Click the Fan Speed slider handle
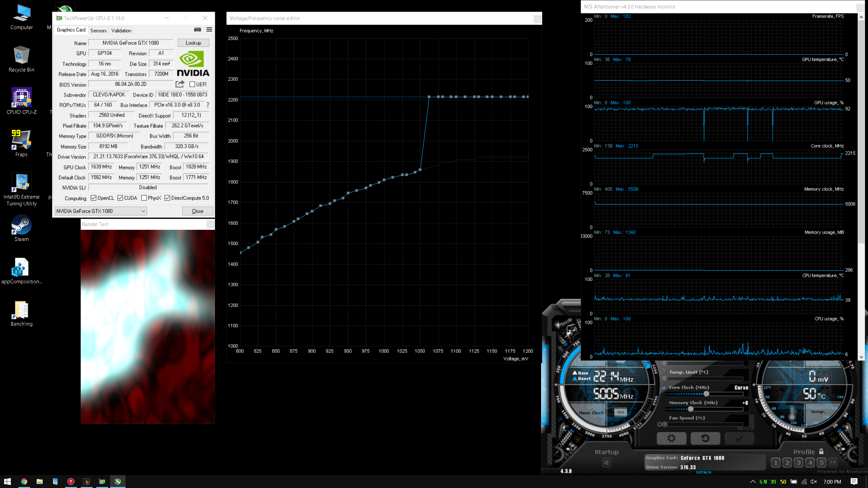The image size is (868, 488). click(665, 424)
